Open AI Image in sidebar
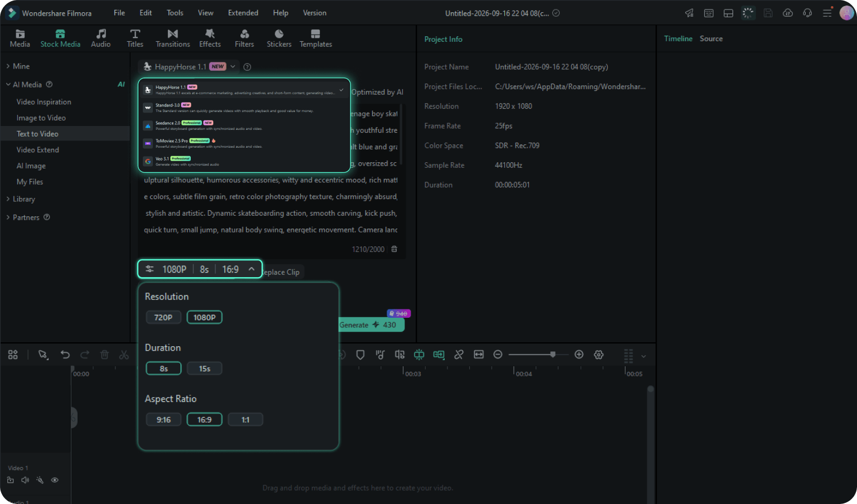The image size is (857, 504). click(31, 166)
